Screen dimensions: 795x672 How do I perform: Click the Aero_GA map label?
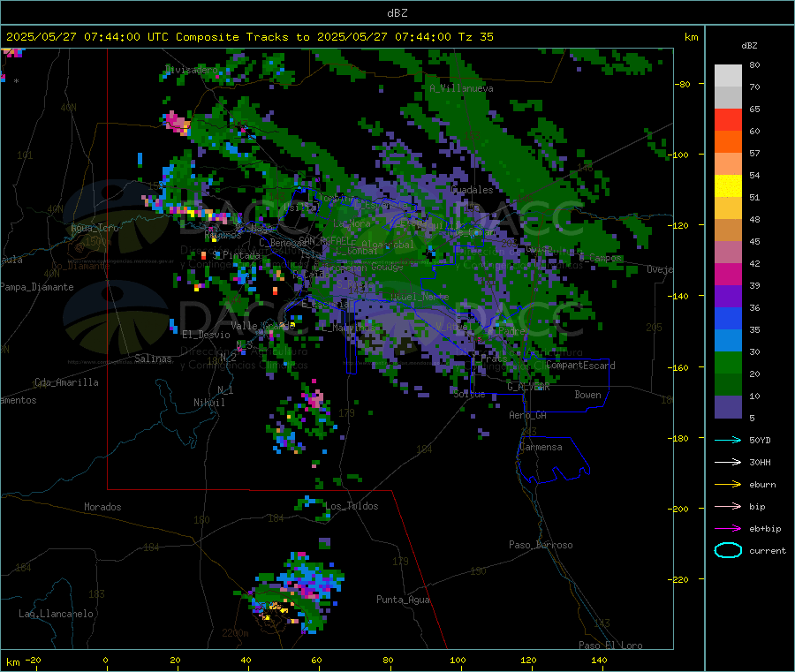coord(527,415)
